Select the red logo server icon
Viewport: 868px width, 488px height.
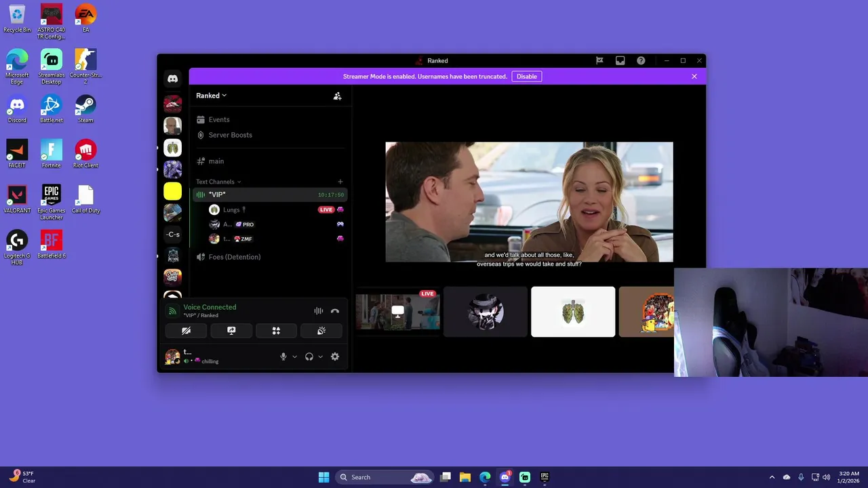click(173, 104)
